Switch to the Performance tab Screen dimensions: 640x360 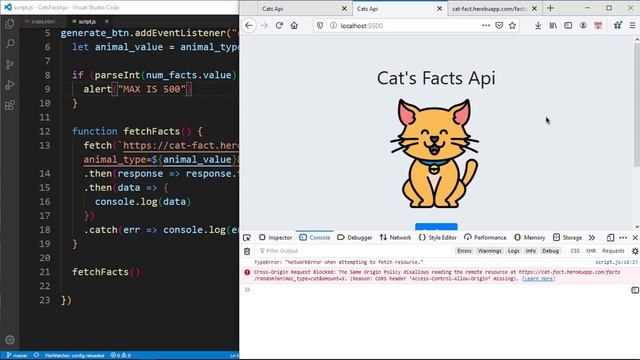485,238
